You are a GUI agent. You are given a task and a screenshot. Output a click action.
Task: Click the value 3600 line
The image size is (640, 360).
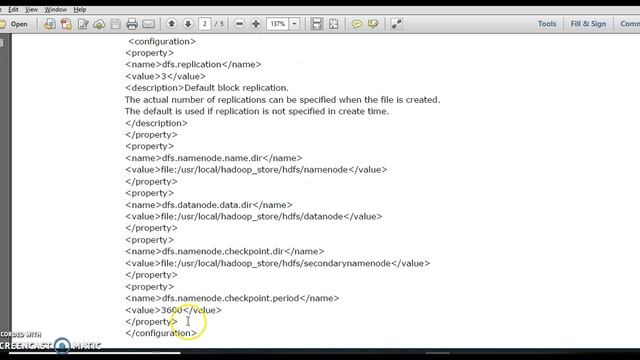[173, 310]
